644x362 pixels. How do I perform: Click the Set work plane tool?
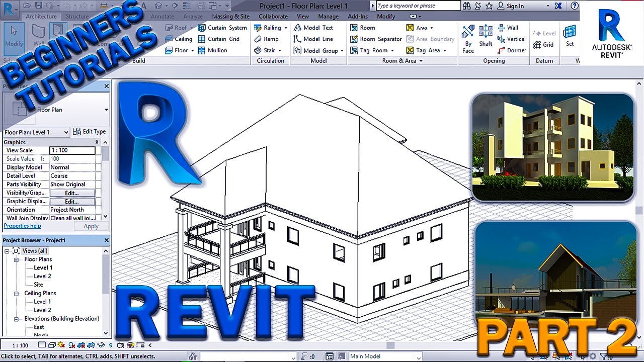[570, 36]
